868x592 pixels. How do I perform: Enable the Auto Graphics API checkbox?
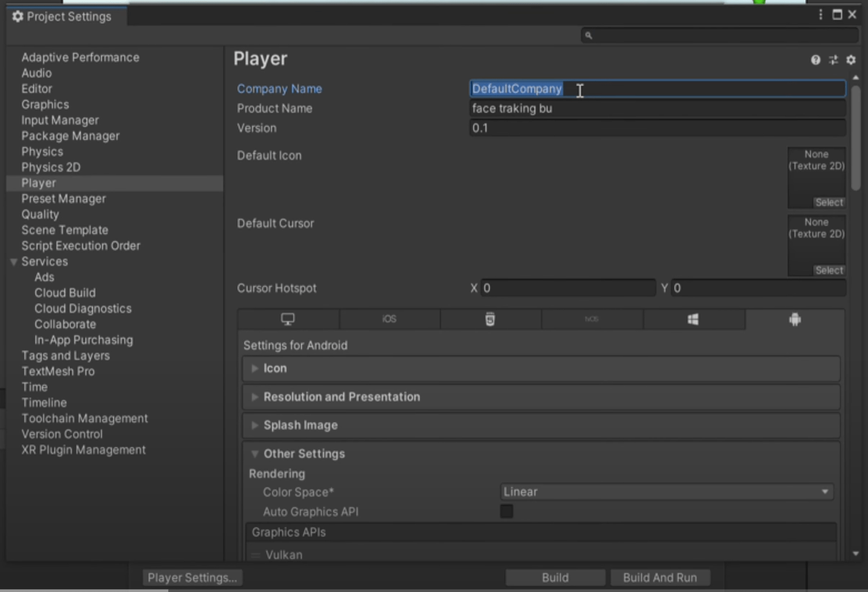click(x=507, y=511)
